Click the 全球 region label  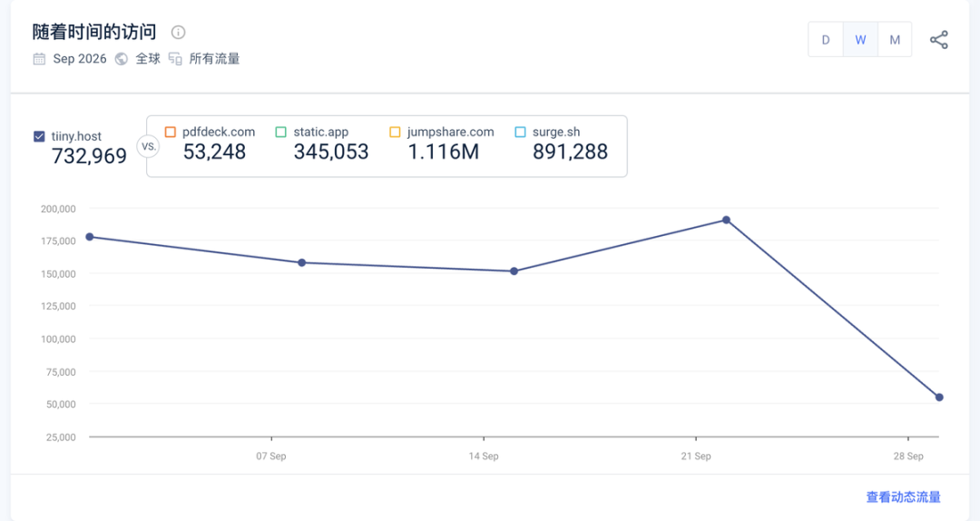[148, 59]
